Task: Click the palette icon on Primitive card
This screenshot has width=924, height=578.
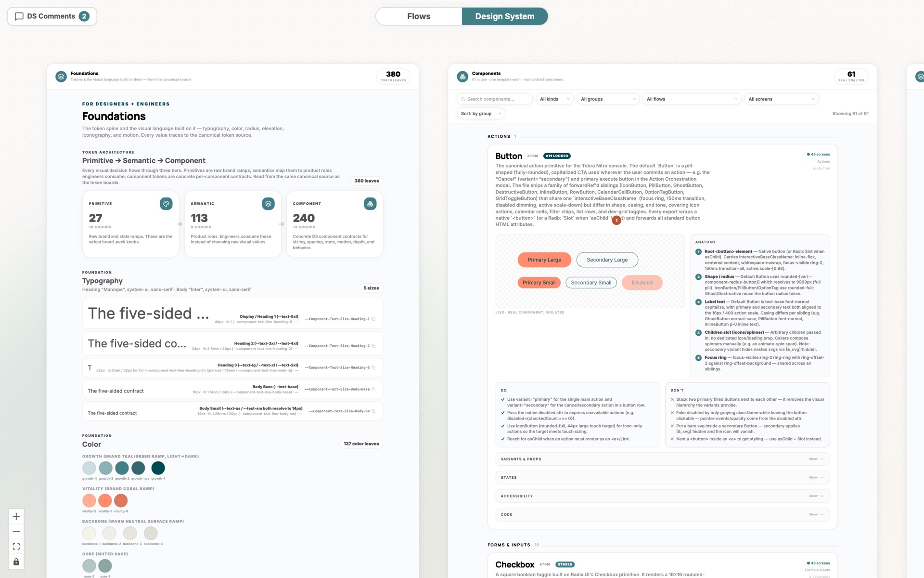Action: [x=166, y=204]
